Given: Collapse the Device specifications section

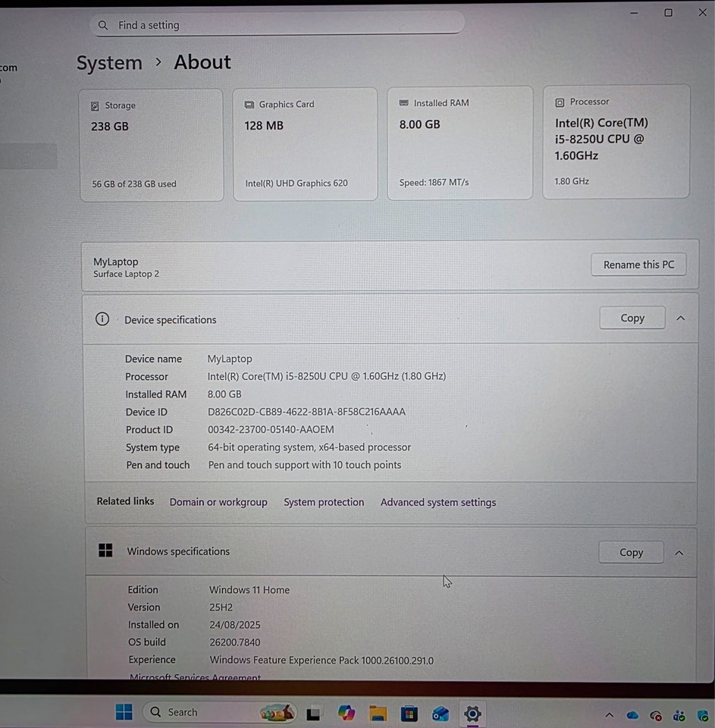Looking at the screenshot, I should pos(679,318).
